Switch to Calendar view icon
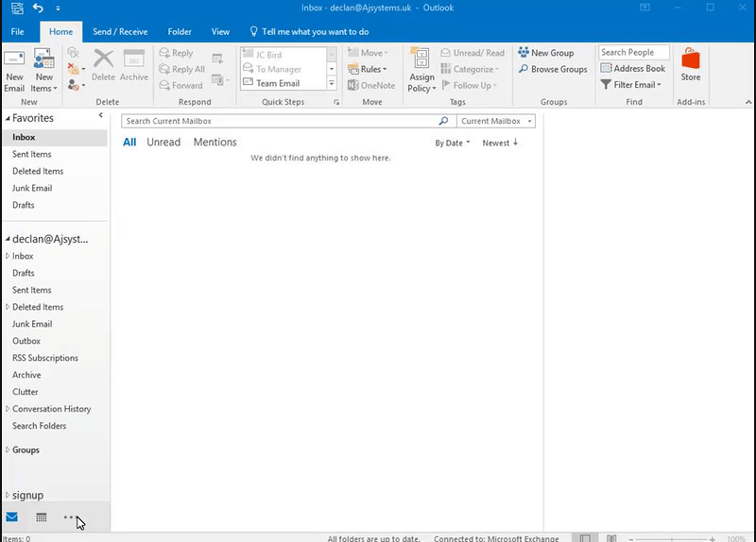 (x=42, y=517)
